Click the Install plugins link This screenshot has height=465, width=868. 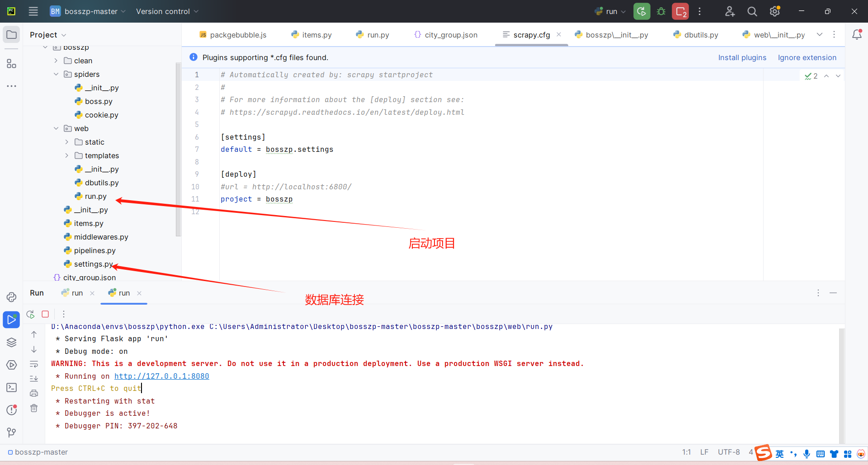pyautogui.click(x=742, y=57)
